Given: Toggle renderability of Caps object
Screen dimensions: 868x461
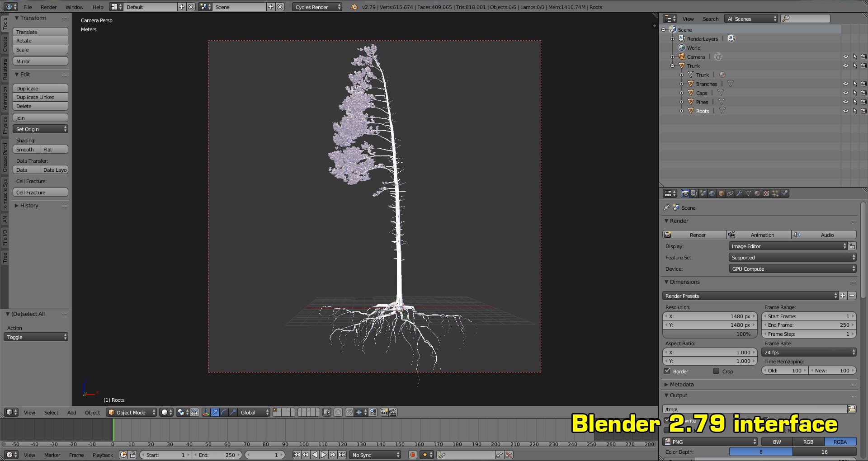Looking at the screenshot, I should tap(863, 93).
